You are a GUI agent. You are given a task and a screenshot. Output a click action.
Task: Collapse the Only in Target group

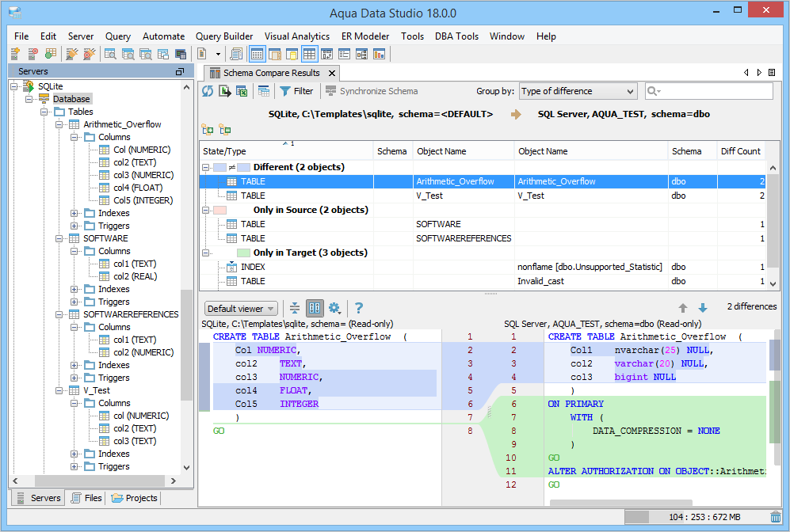pos(205,253)
